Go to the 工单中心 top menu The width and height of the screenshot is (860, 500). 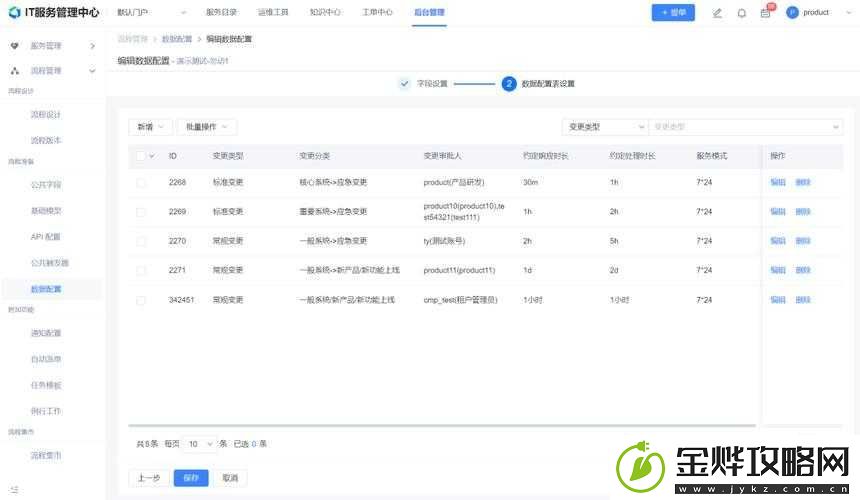[377, 12]
